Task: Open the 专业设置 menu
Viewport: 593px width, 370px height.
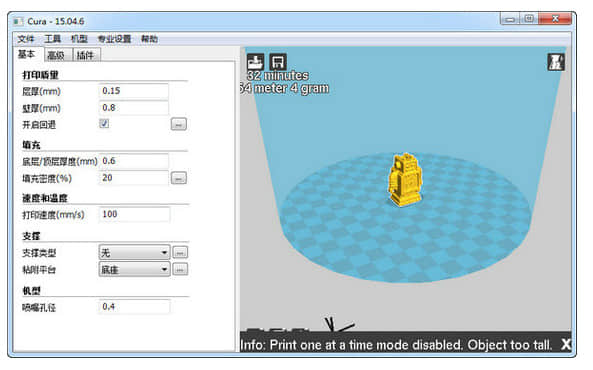Action: (114, 39)
